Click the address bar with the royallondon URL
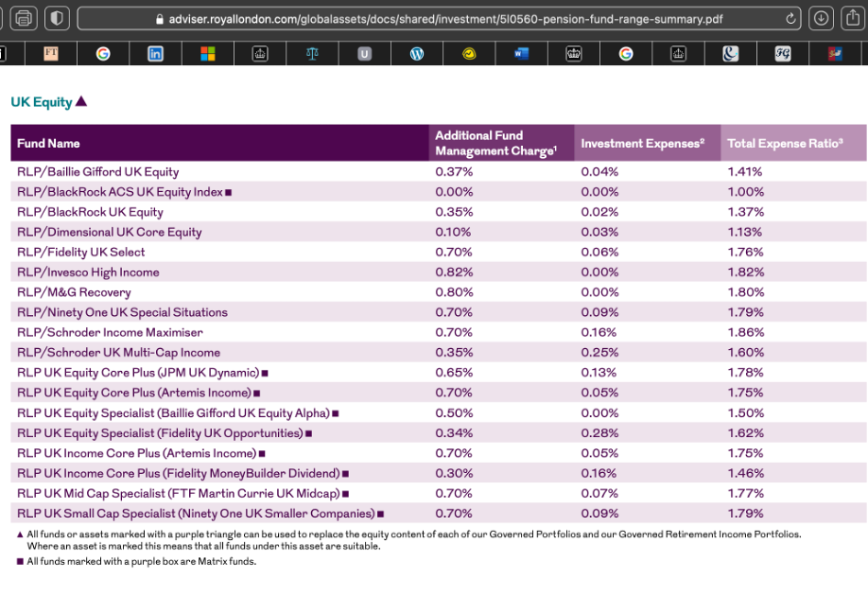Viewport: 868px width, 596px height. [440, 19]
